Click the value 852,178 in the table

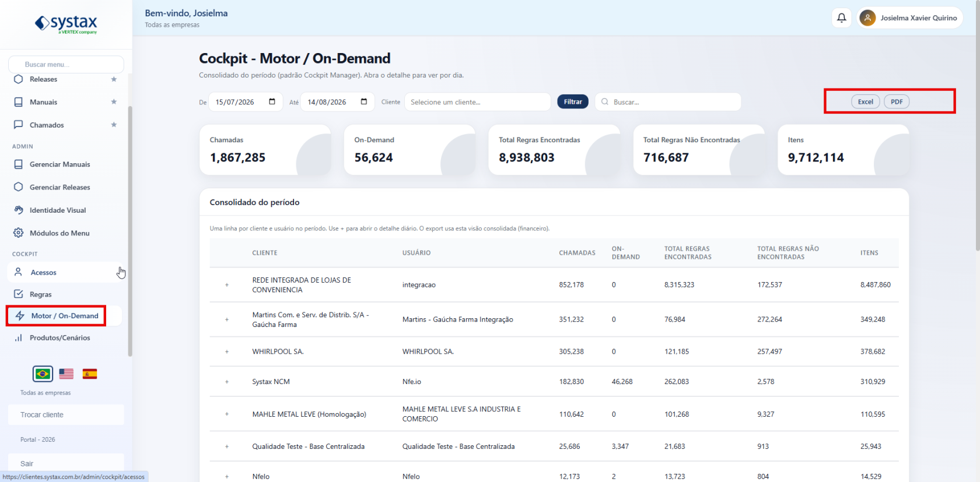click(572, 285)
